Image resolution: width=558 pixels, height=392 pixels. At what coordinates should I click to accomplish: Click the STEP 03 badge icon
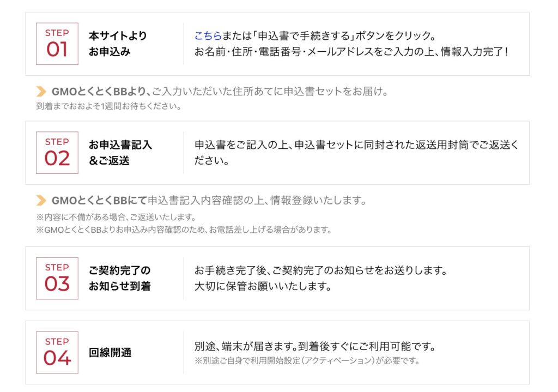pyautogui.click(x=57, y=278)
